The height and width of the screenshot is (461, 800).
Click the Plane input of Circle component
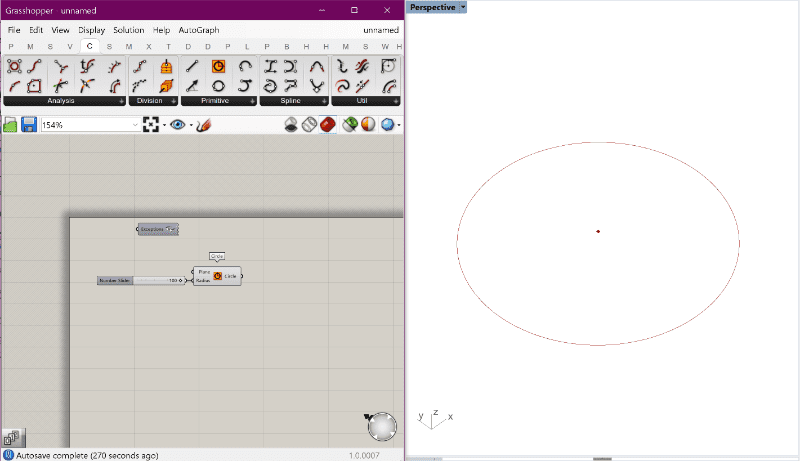click(x=204, y=272)
